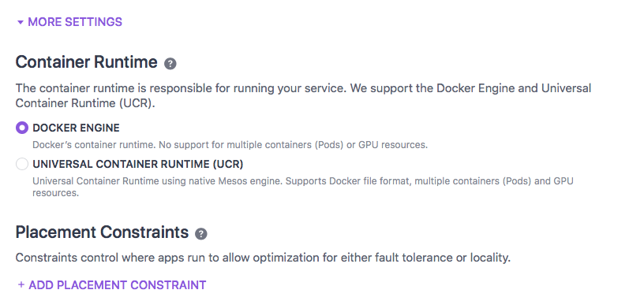Click 'Container Runtime (UCR).' in intro paragraph
The height and width of the screenshot is (301, 644).
[85, 103]
